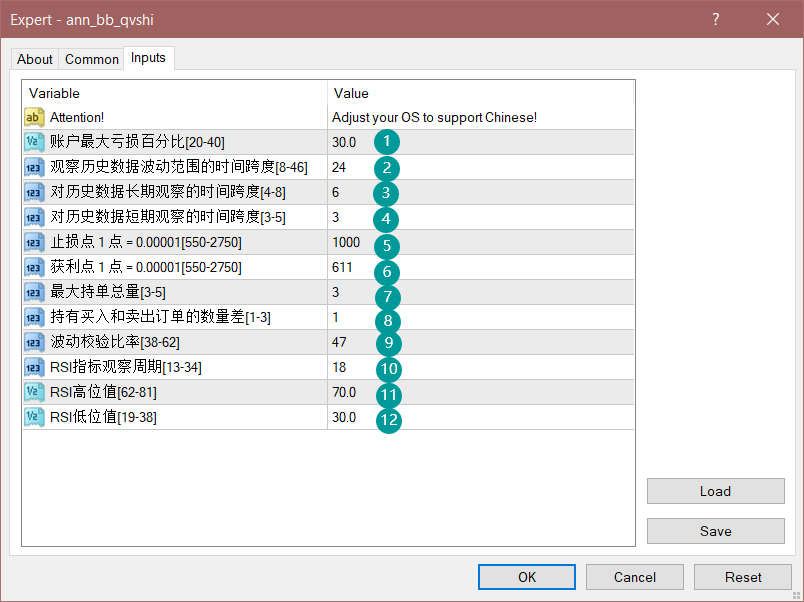This screenshot has height=602, width=804.
Task: Click the integer icon for 波动校验比率
Action: 34,343
